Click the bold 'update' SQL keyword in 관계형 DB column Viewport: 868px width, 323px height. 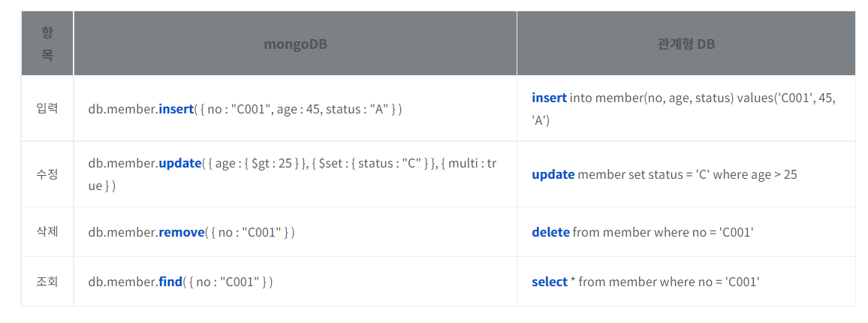(553, 175)
